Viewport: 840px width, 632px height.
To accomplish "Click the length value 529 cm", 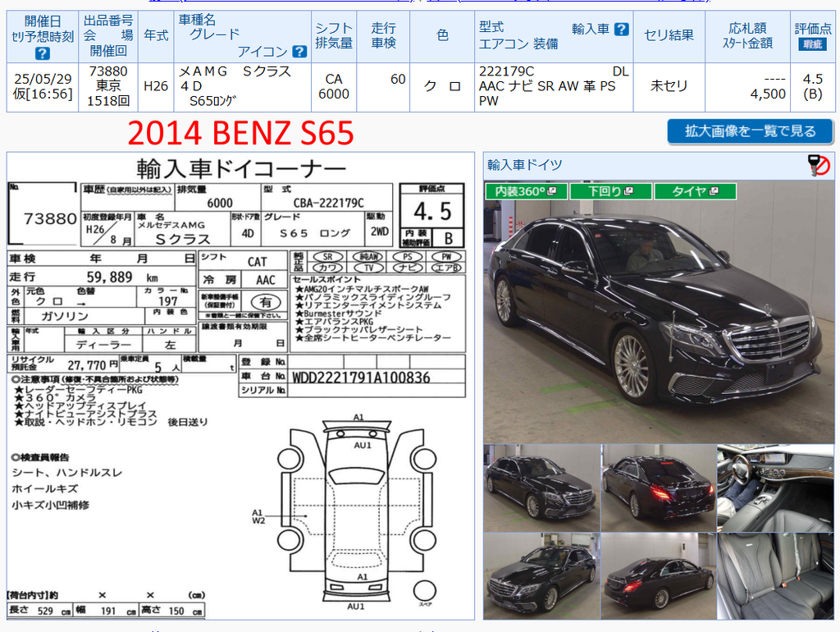I will 54,611.
